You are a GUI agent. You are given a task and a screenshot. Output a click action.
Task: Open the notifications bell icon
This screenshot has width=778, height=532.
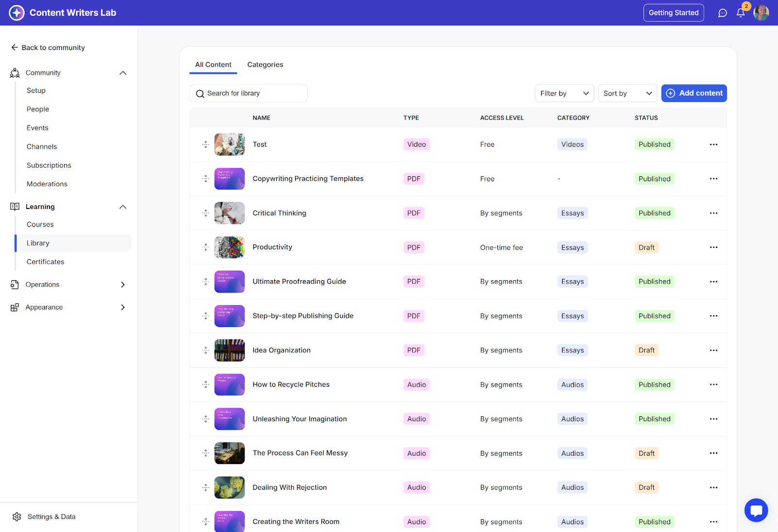click(741, 13)
